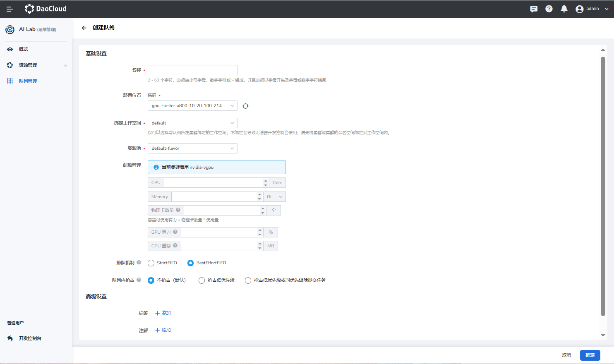The image size is (614, 364).
Task: Select the BestEffortFIFO radio option
Action: click(x=190, y=263)
